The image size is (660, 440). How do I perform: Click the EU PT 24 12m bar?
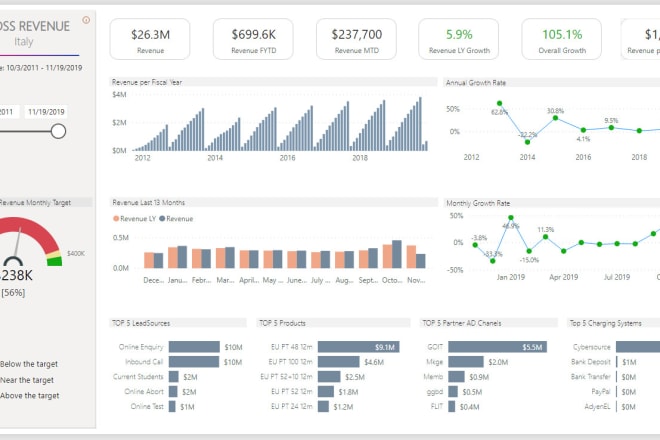[x=323, y=406]
